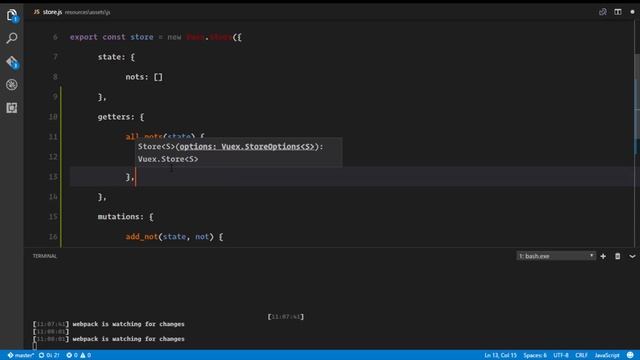This screenshot has height=360, width=640.
Task: Change line ending via CRLF item
Action: tap(581, 355)
